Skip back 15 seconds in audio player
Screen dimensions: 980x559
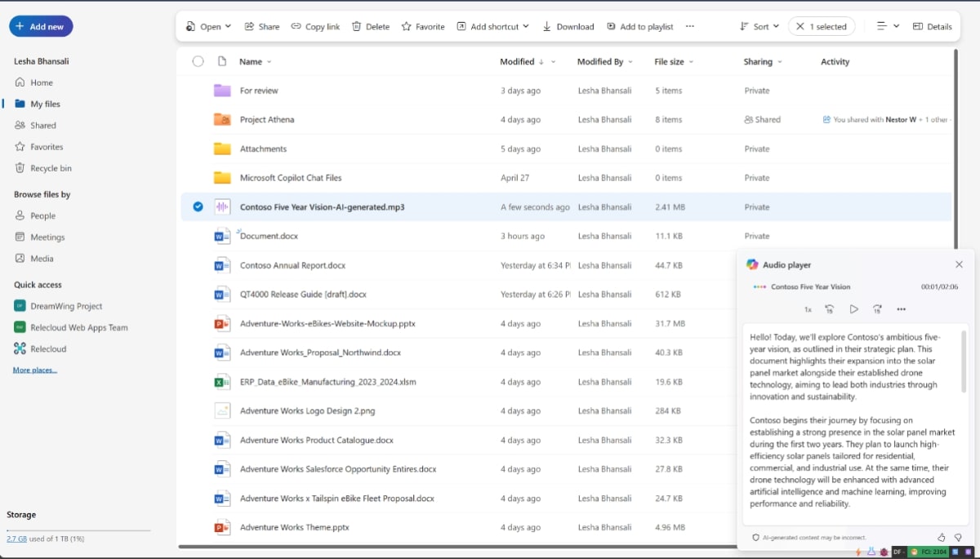pos(829,309)
